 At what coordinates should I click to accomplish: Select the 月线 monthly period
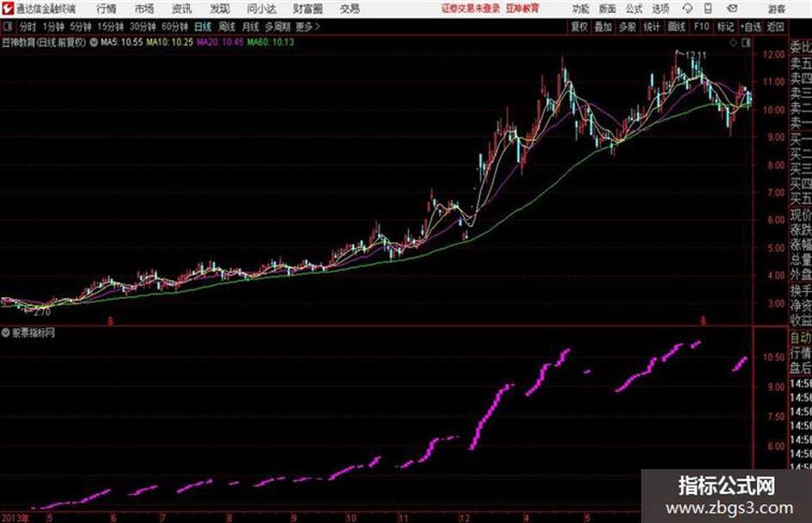tap(250, 27)
